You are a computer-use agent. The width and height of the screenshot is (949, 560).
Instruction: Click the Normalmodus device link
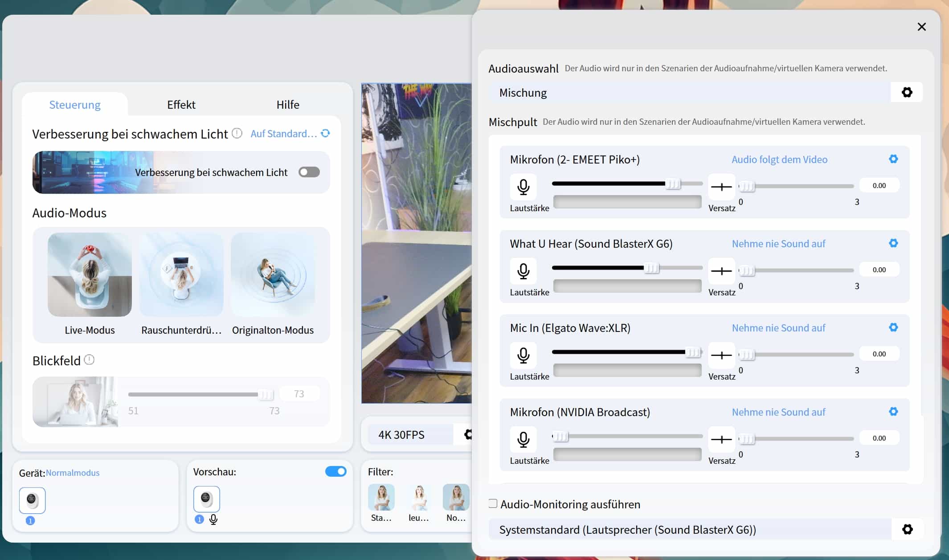pyautogui.click(x=73, y=473)
